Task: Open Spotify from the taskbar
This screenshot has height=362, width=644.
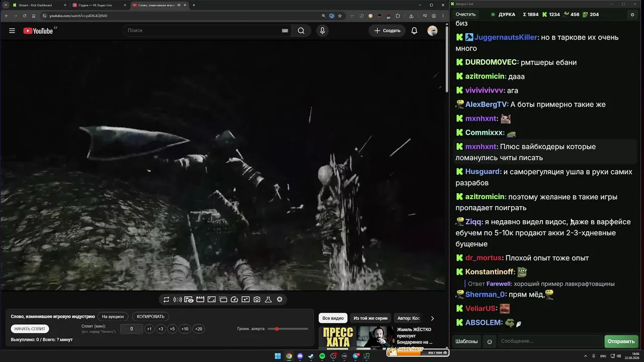Action: coord(322,356)
